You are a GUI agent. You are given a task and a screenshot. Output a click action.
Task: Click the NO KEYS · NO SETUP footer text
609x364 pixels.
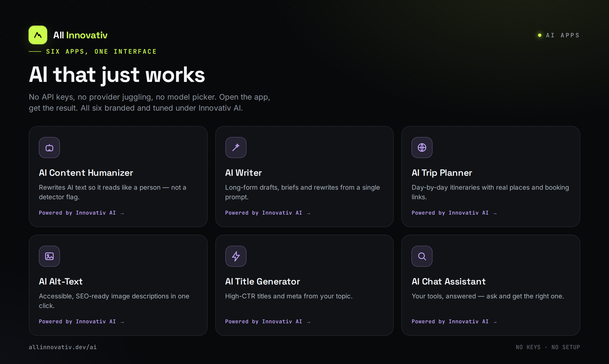548,347
